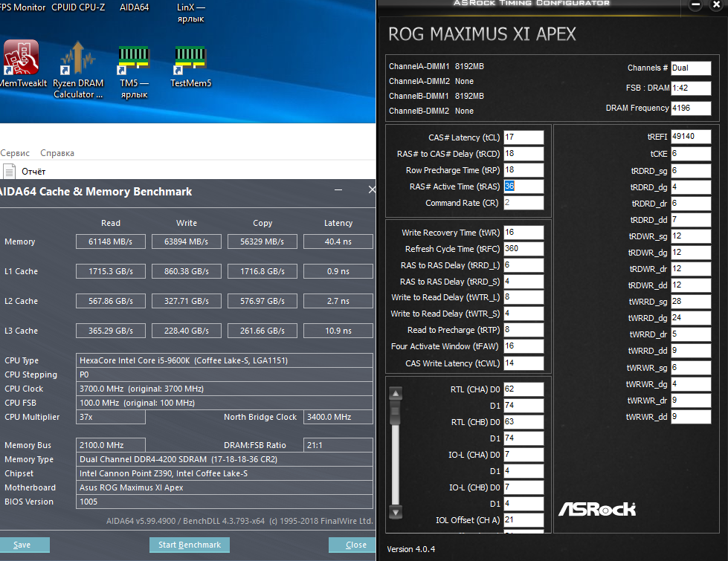Click the Memory Latency result 40.4 ns
Viewport: 728px width, 561px height.
(x=338, y=241)
